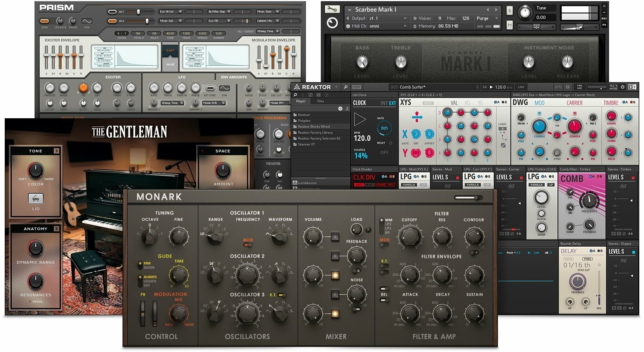Open Reaktor main menu arrow beside logo
This screenshot has width=644, height=352.
tap(336, 87)
